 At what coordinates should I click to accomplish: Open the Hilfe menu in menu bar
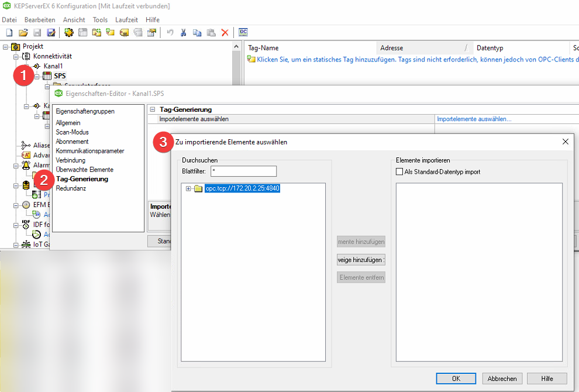point(153,19)
